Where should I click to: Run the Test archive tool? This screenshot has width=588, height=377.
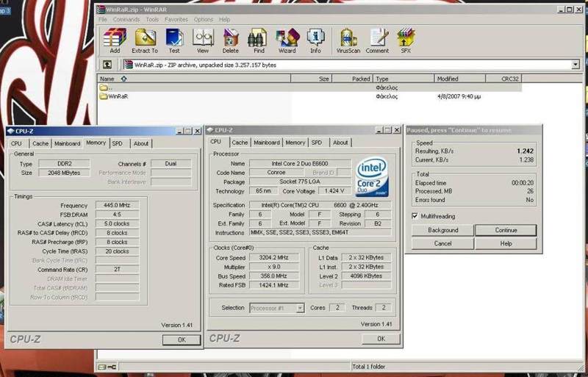174,40
